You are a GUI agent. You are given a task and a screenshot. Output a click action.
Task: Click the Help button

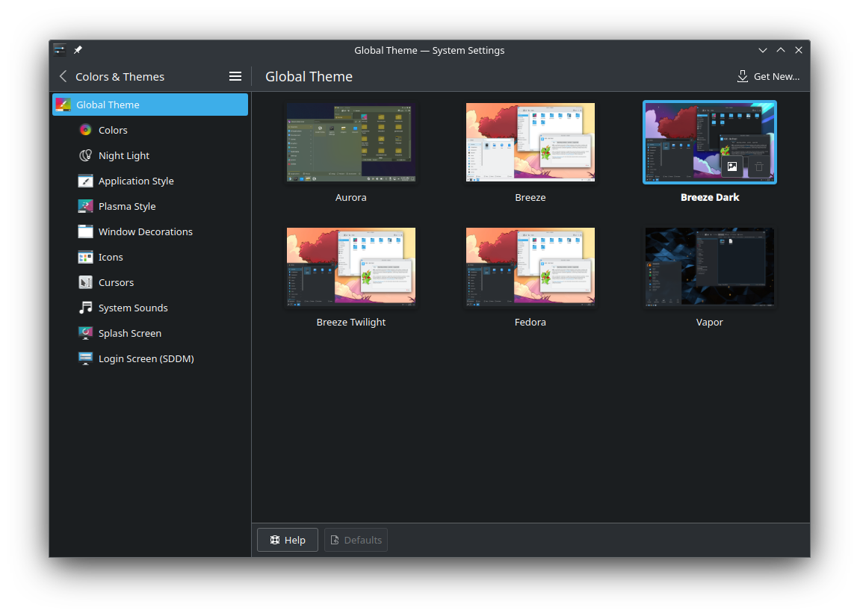(288, 540)
